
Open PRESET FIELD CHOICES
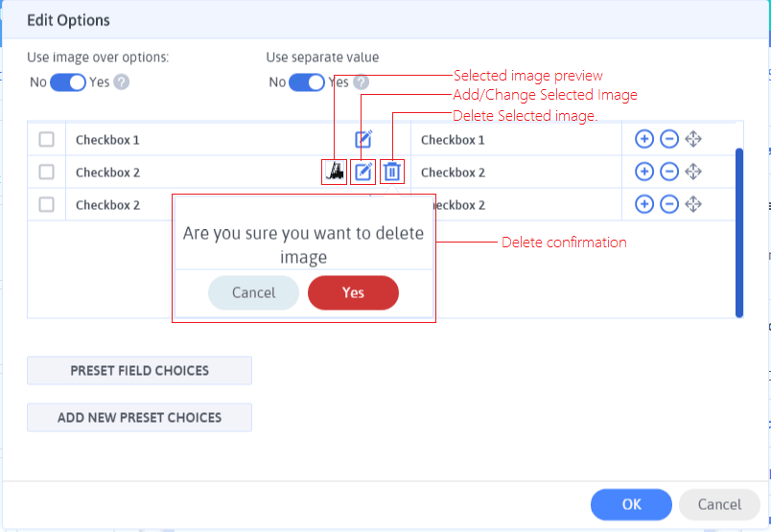tap(140, 370)
